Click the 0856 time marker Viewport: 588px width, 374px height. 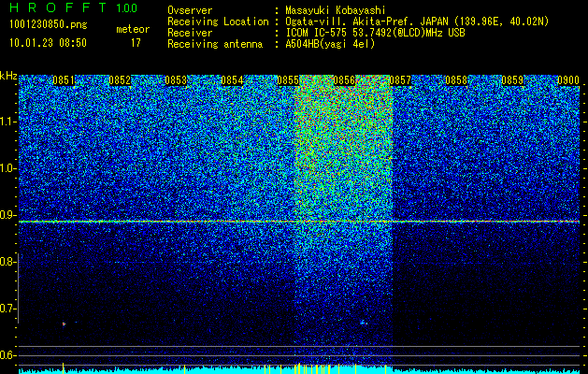click(x=344, y=80)
